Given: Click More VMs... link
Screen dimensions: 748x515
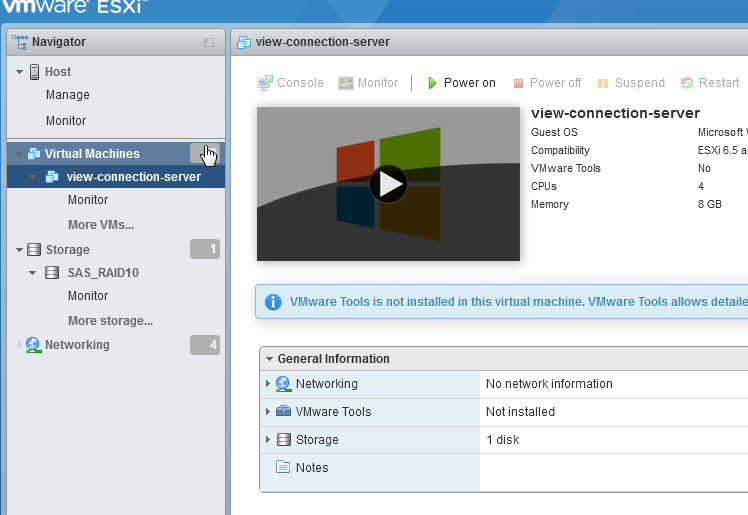Looking at the screenshot, I should coord(101,225).
